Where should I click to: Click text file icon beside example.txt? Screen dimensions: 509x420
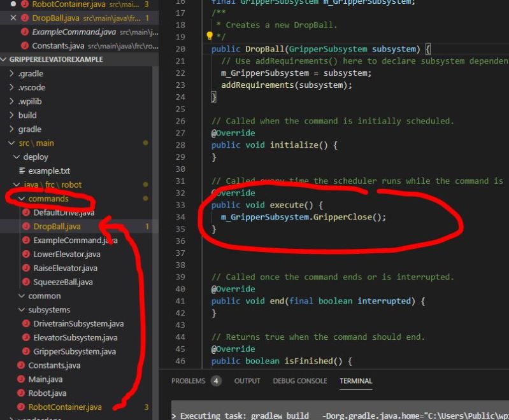[22, 171]
